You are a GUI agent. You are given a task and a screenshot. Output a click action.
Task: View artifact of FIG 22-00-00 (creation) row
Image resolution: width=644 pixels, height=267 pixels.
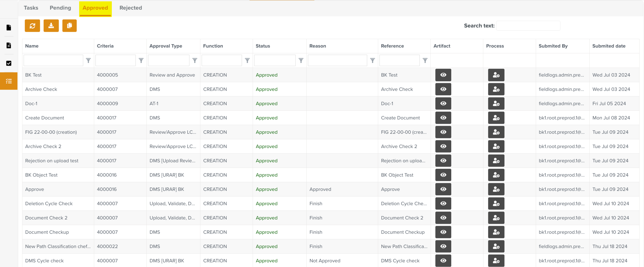443,132
